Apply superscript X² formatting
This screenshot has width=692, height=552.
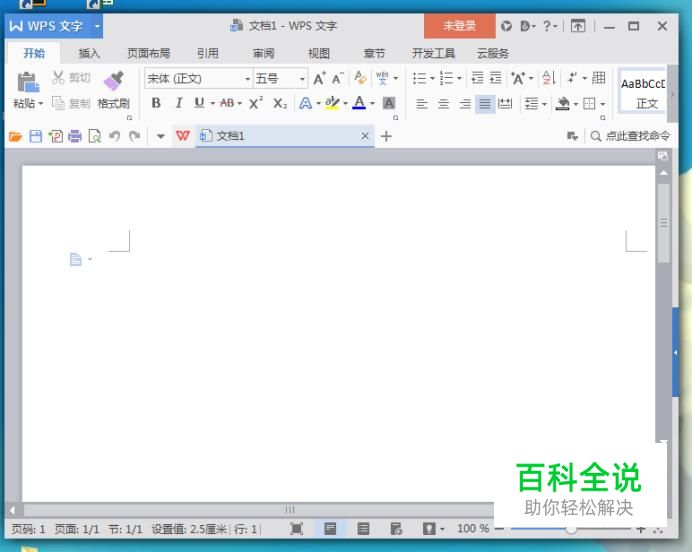click(256, 103)
